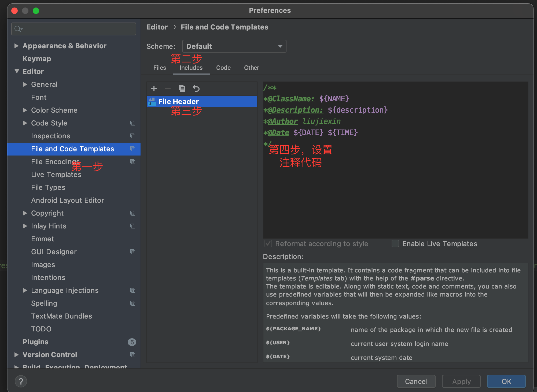
Task: Open Live Templates settings
Action: 56,175
